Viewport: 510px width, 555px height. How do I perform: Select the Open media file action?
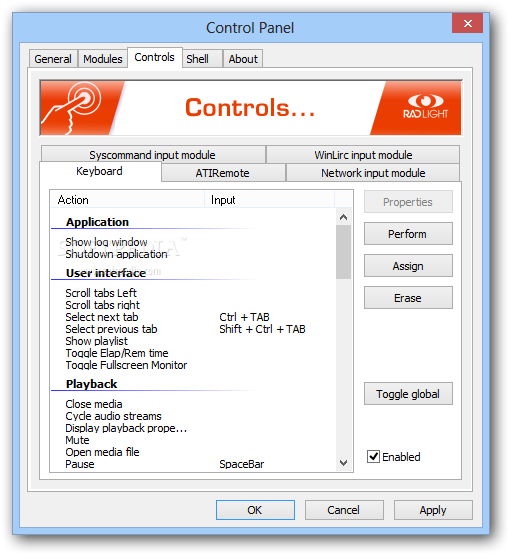[x=102, y=452]
